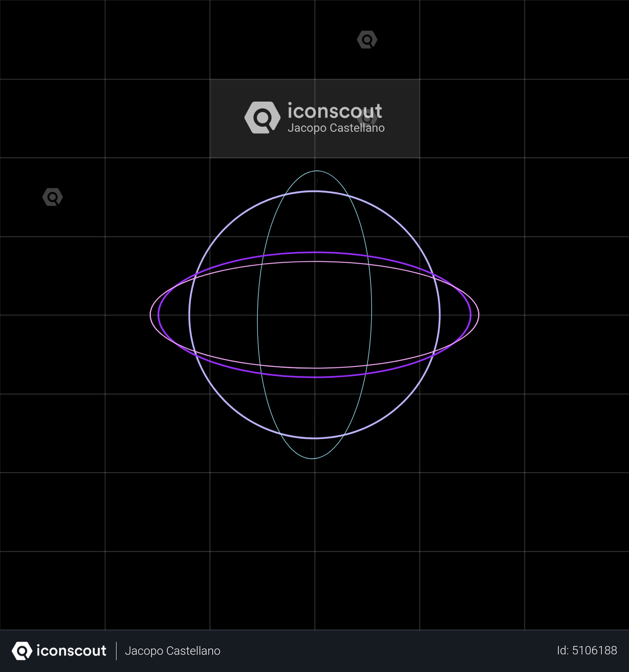Select the Id: 5106188 text
Viewport: 629px width, 672px height.
pyautogui.click(x=587, y=650)
